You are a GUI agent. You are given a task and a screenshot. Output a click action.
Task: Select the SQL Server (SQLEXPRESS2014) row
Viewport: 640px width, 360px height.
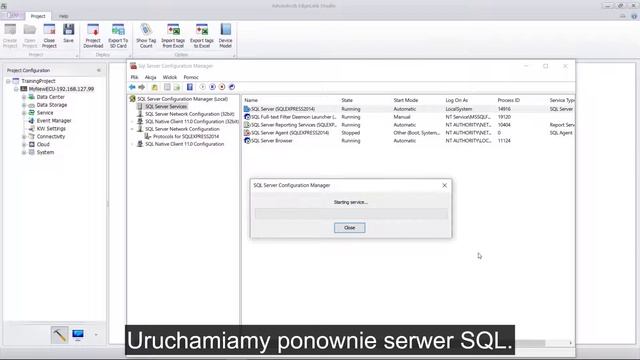[x=408, y=109]
